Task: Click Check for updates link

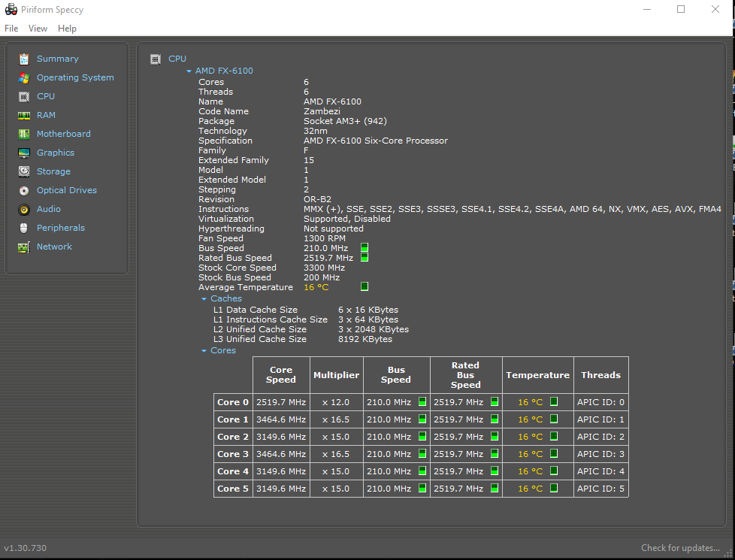Action: pos(680,548)
